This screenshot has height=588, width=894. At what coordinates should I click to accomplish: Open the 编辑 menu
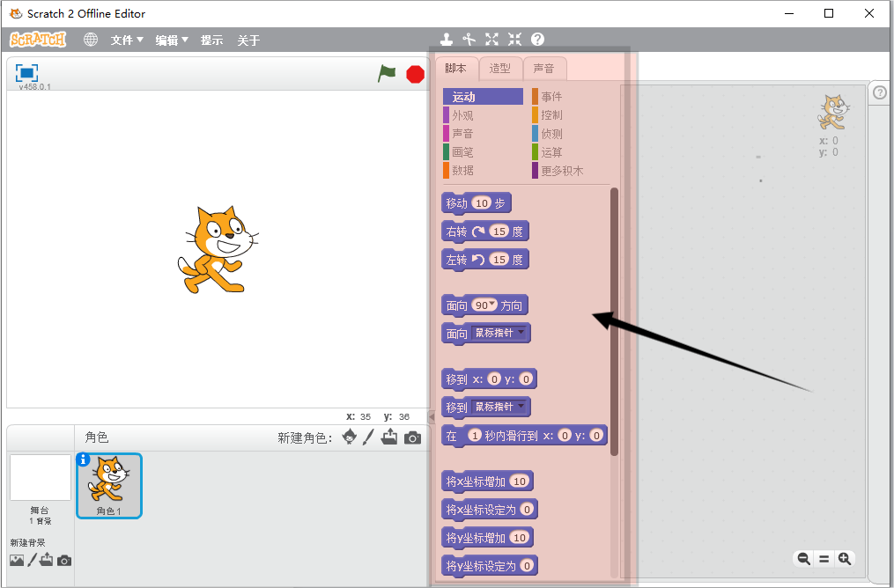(172, 40)
